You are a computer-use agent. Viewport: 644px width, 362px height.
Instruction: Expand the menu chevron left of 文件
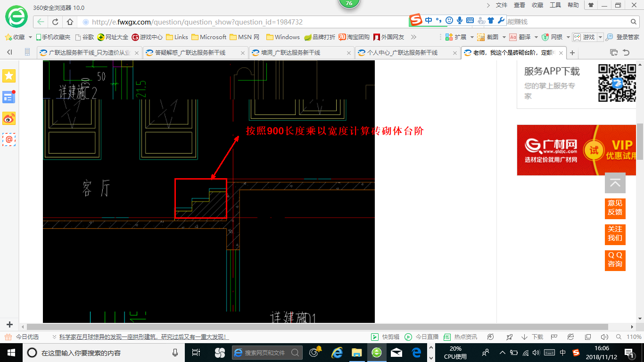click(488, 5)
